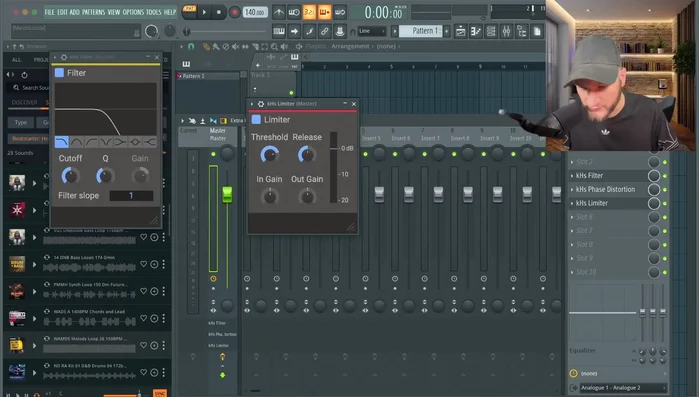Expand the pattern selector arrow left of Pattern 1
This screenshot has width=699, height=397.
[x=395, y=31]
